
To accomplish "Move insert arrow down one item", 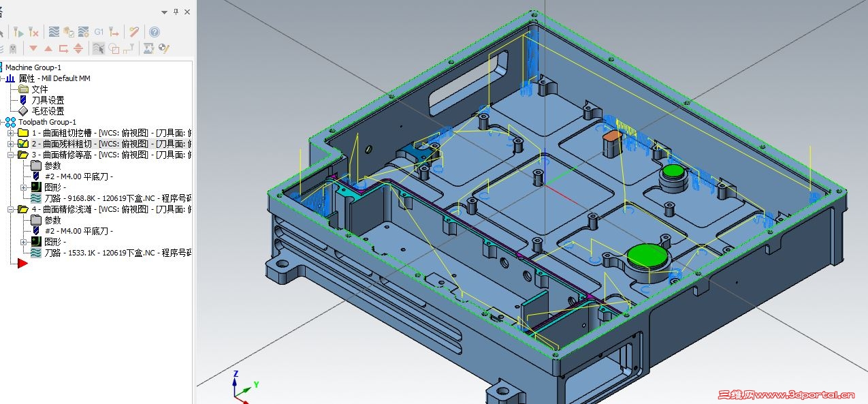I will (x=33, y=48).
